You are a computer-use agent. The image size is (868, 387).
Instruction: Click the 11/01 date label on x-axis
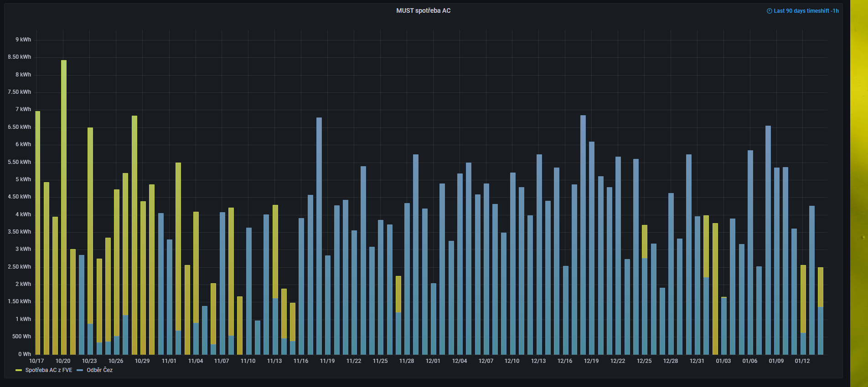tap(169, 361)
